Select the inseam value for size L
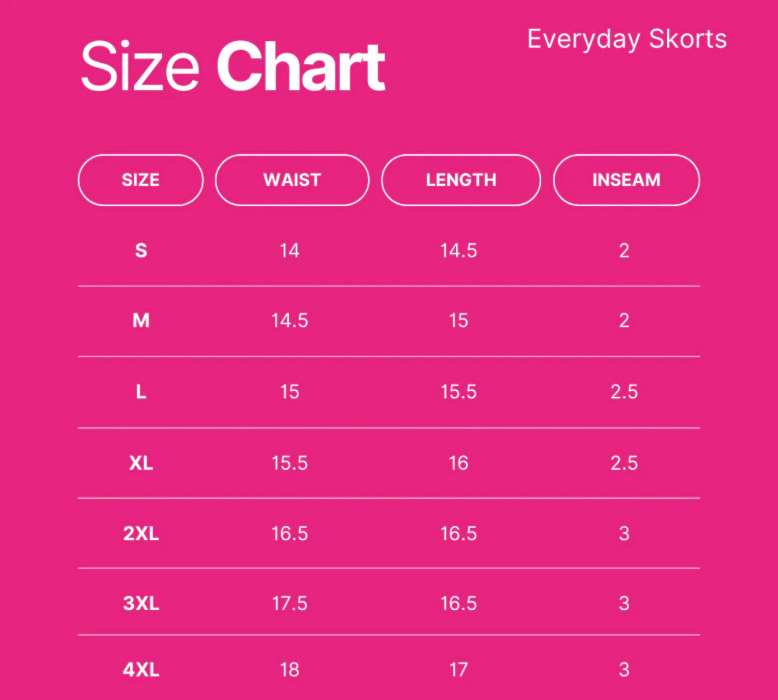 pyautogui.click(x=624, y=392)
